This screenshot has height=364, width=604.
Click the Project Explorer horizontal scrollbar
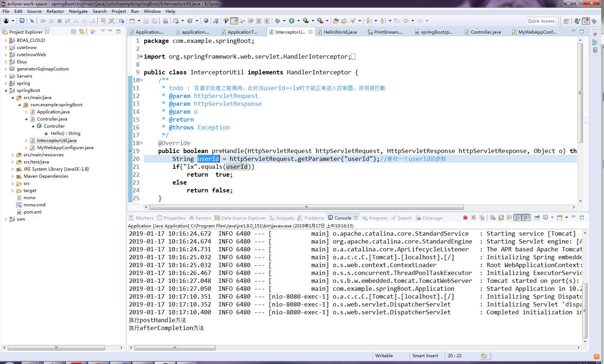point(57,348)
